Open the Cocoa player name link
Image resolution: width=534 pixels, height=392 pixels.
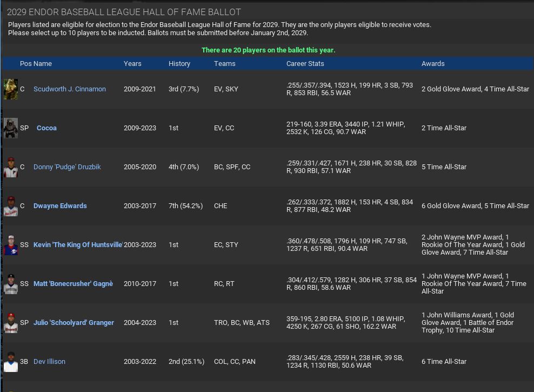click(46, 128)
